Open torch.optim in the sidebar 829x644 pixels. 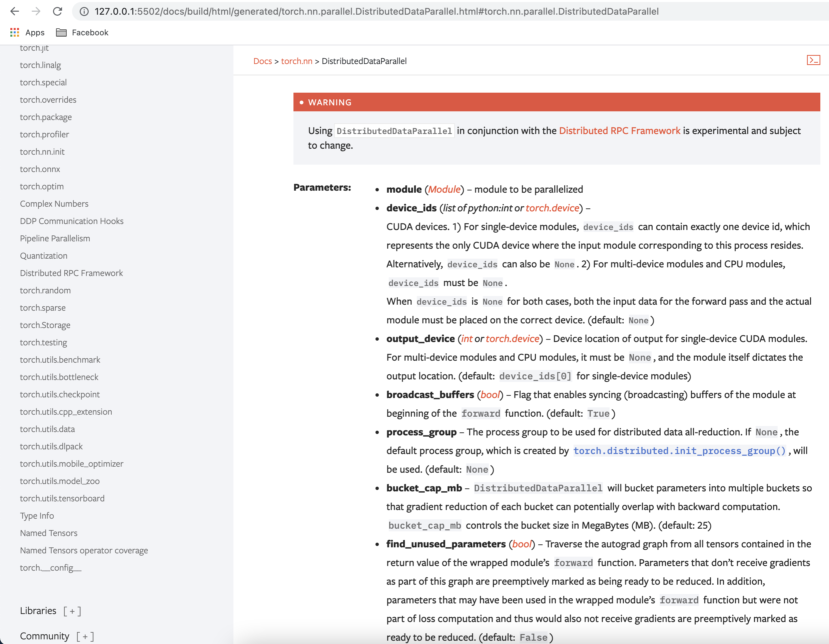pyautogui.click(x=42, y=186)
